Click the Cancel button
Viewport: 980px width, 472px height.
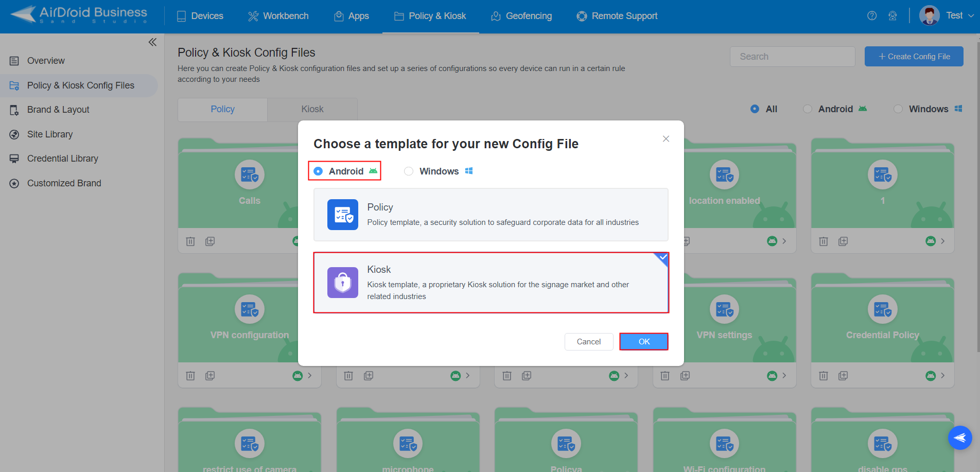[x=588, y=342]
